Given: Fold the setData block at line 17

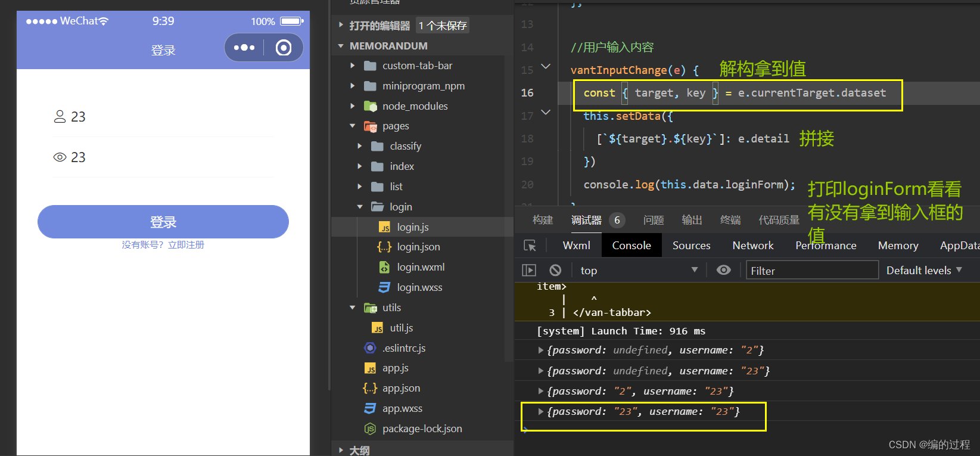Looking at the screenshot, I should 546,112.
